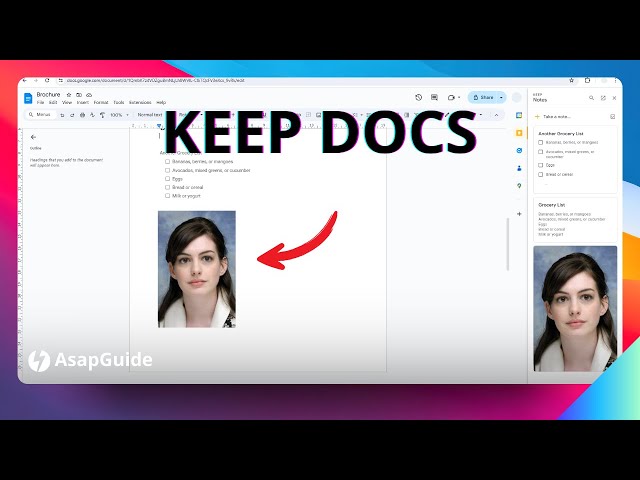Tick Bananas checkbox in Keep note
This screenshot has width=640, height=480.
(x=540, y=142)
